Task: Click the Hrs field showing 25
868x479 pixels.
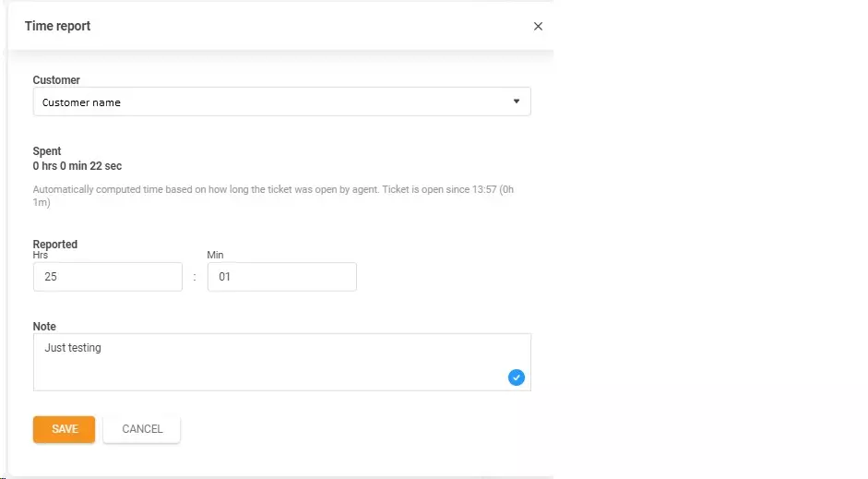Action: point(107,277)
